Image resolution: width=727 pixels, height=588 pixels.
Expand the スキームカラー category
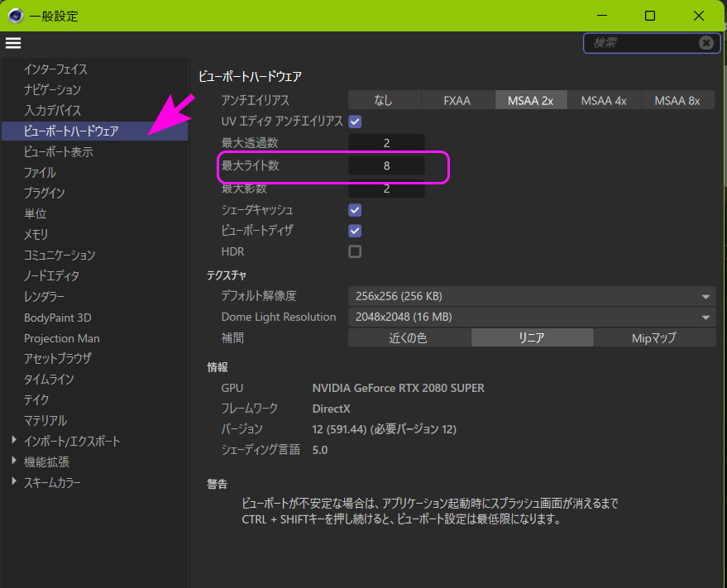pos(14,482)
